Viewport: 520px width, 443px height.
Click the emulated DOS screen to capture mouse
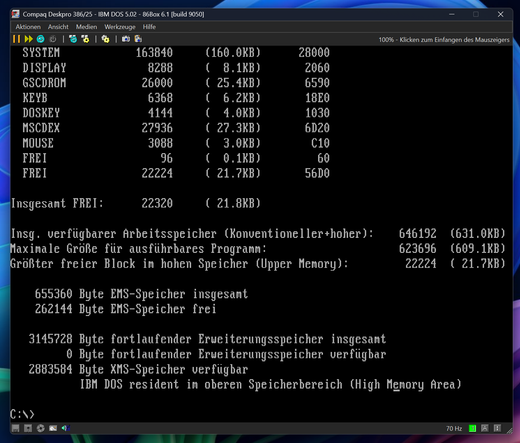click(x=261, y=233)
